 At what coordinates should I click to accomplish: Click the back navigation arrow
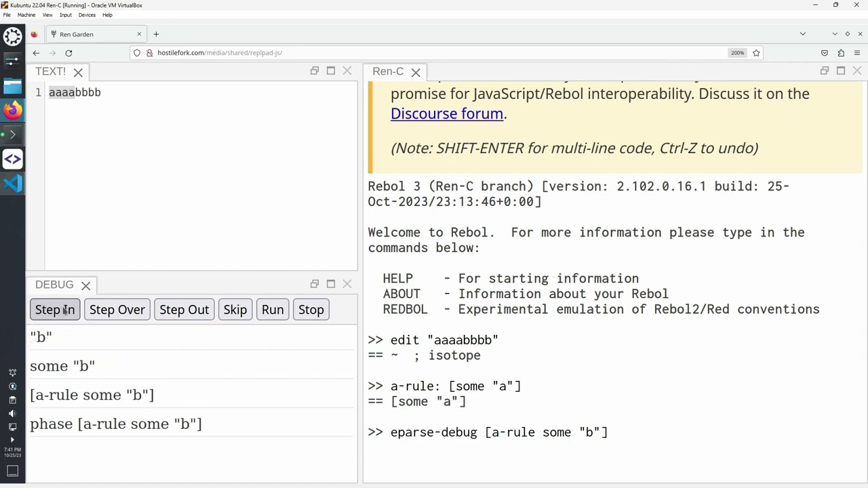tap(36, 53)
